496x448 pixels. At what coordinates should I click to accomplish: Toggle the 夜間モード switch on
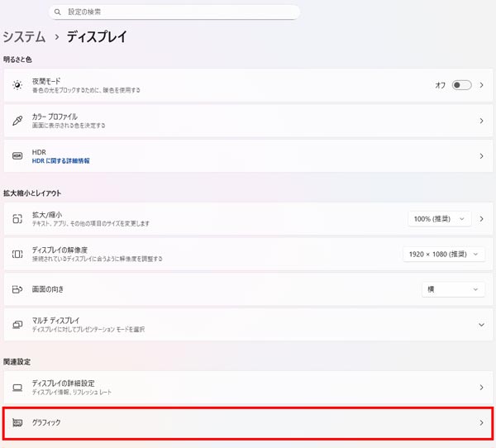[x=461, y=85]
